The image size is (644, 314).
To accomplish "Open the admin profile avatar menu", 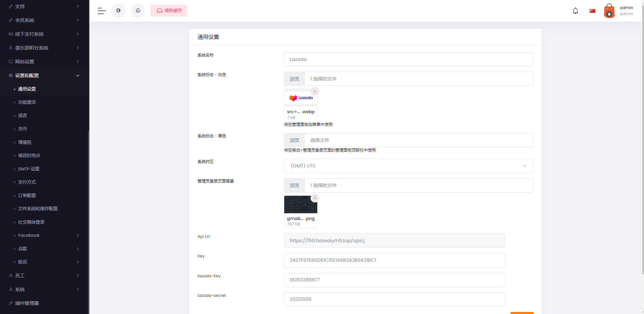I will tap(609, 11).
